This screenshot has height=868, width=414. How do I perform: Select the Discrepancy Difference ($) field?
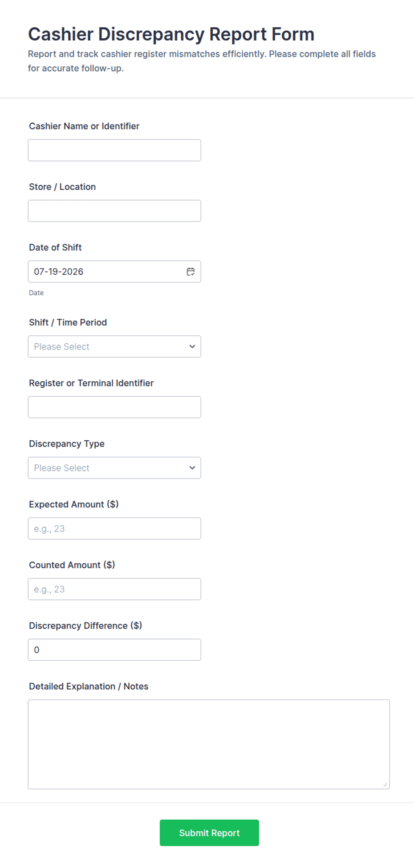114,650
